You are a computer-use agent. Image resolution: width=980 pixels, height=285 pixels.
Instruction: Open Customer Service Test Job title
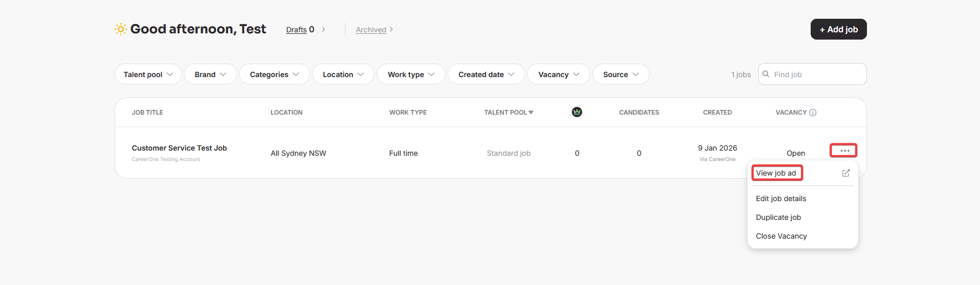[179, 148]
